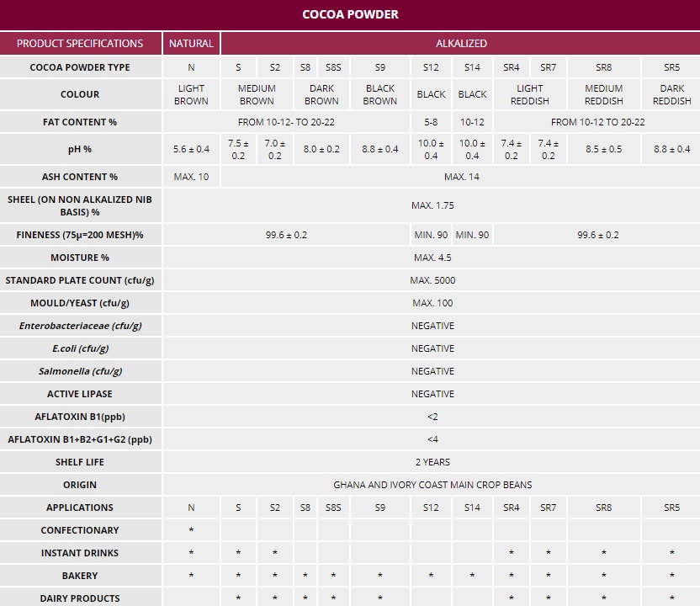This screenshot has height=606, width=700.
Task: Select the 2 YEARS shelf life value
Action: coord(432,462)
